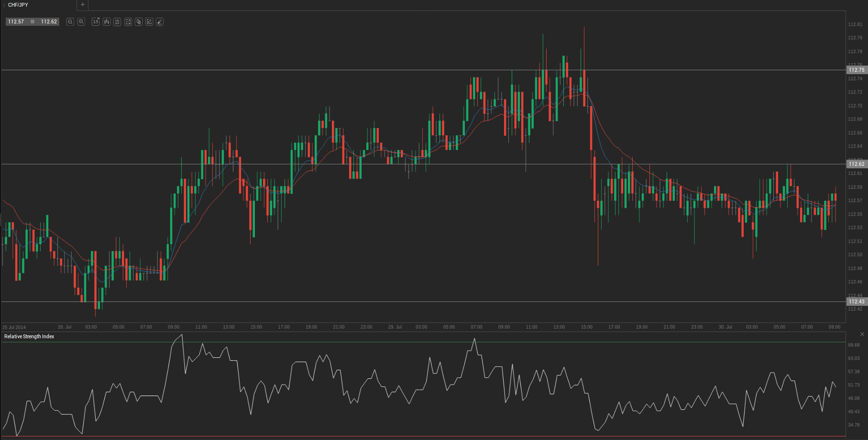
Task: Open the 15-minute timeframe selector
Action: [x=96, y=22]
